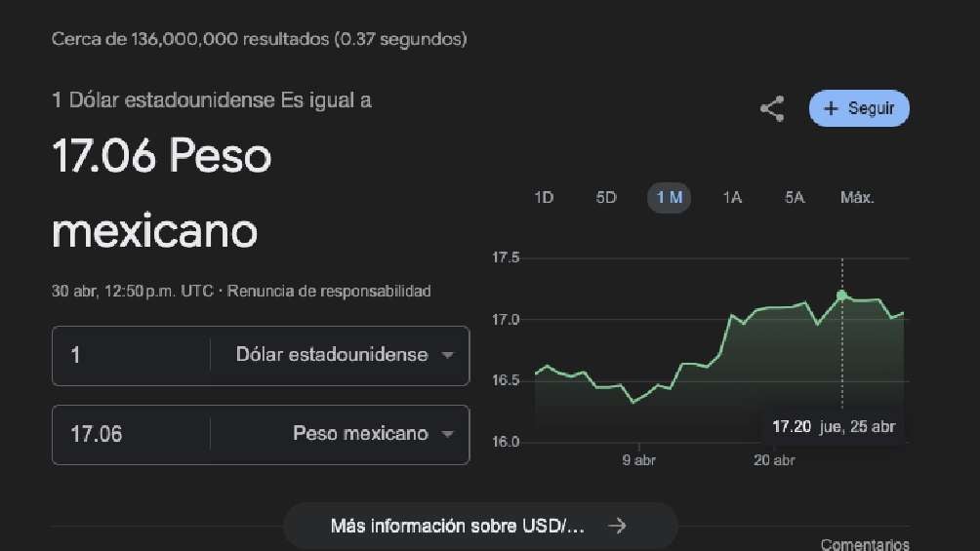980x551 pixels.
Task: Show the 5A chart range
Action: [x=795, y=198]
